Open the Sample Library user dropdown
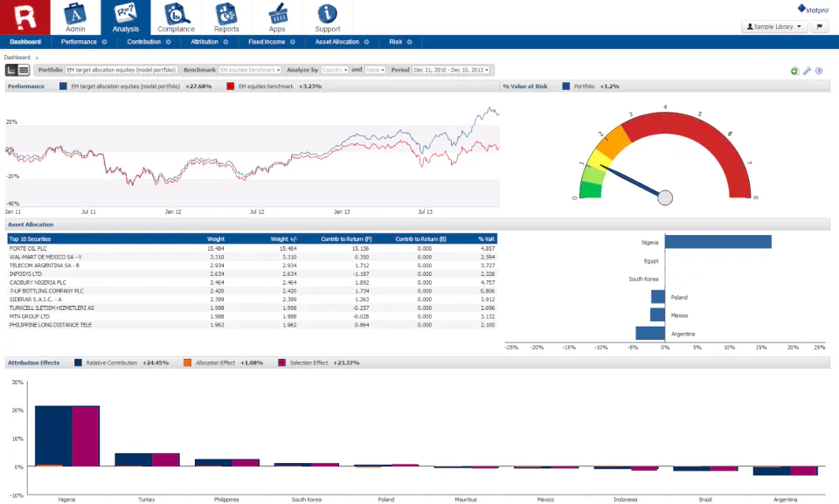This screenshot has height=504, width=839. (x=773, y=26)
